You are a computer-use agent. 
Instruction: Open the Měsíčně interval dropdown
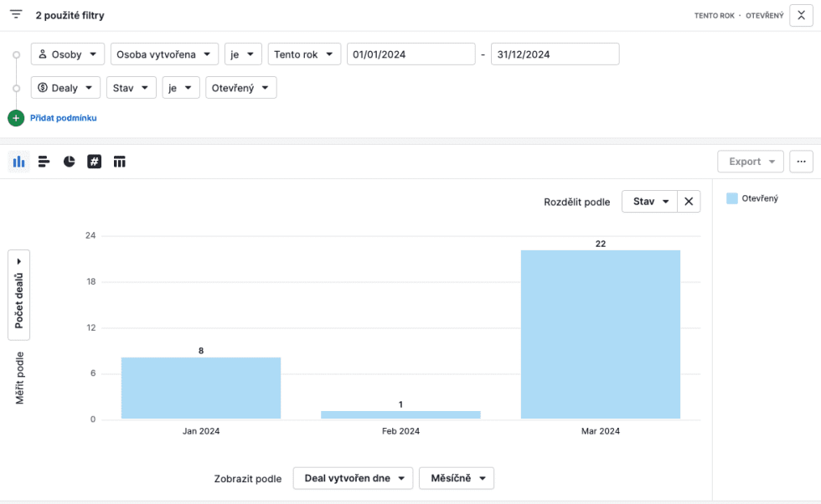point(456,478)
